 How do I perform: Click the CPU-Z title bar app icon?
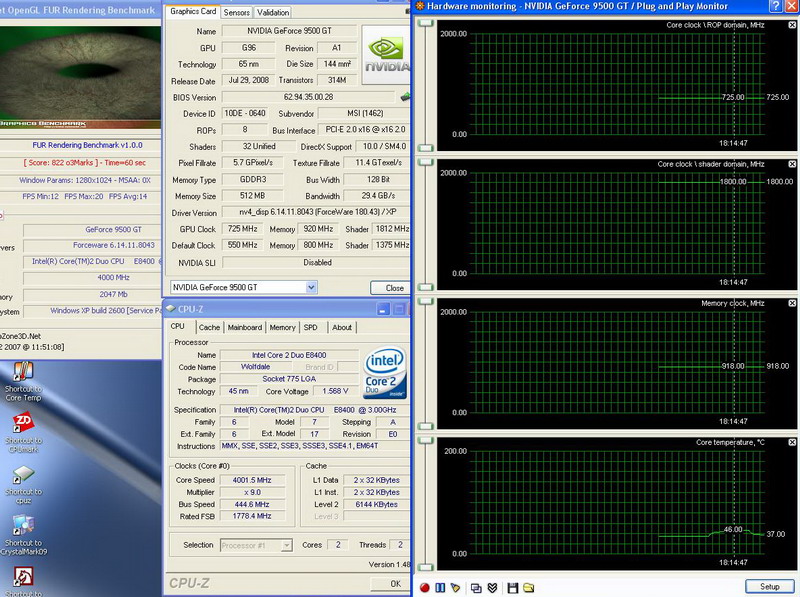[171, 309]
